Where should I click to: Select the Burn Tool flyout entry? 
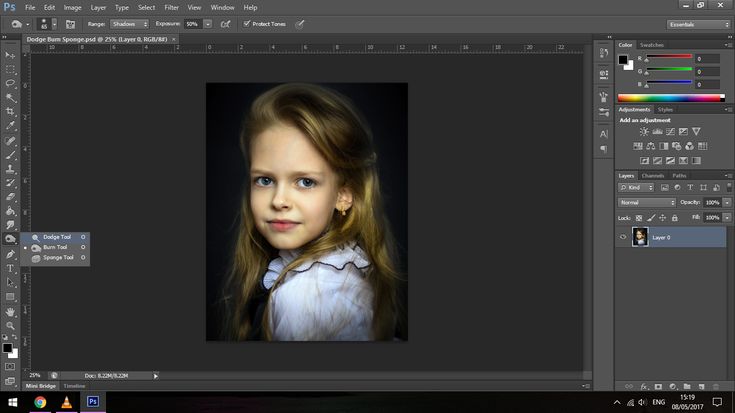point(54,247)
